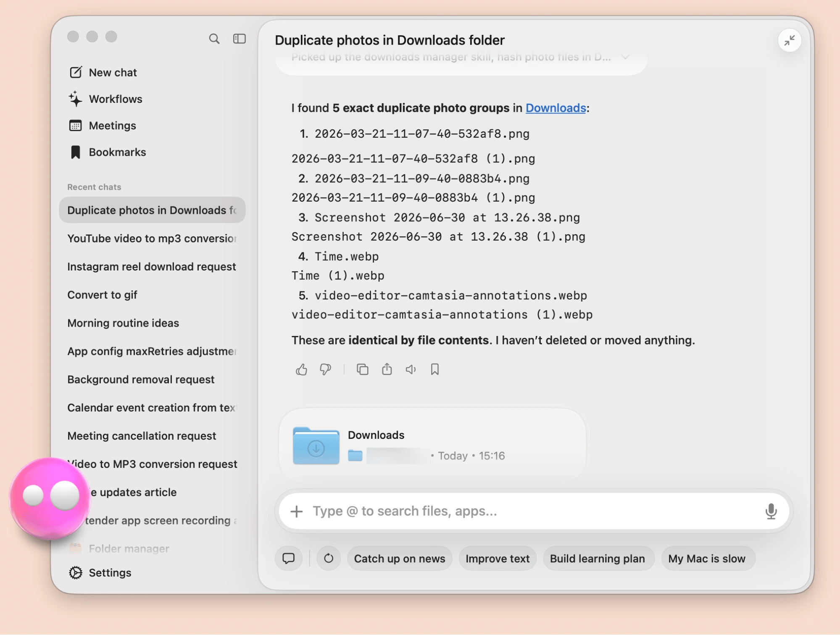The width and height of the screenshot is (840, 635).
Task: Open 'Folder manager' item in sidebar
Action: coord(120,548)
